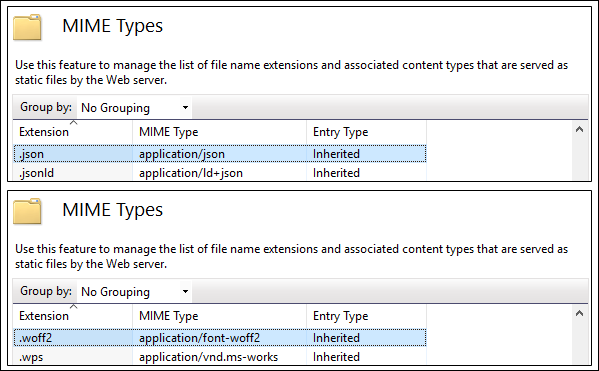
Task: Sort by Extension column in the bottom panel
Action: [73, 316]
